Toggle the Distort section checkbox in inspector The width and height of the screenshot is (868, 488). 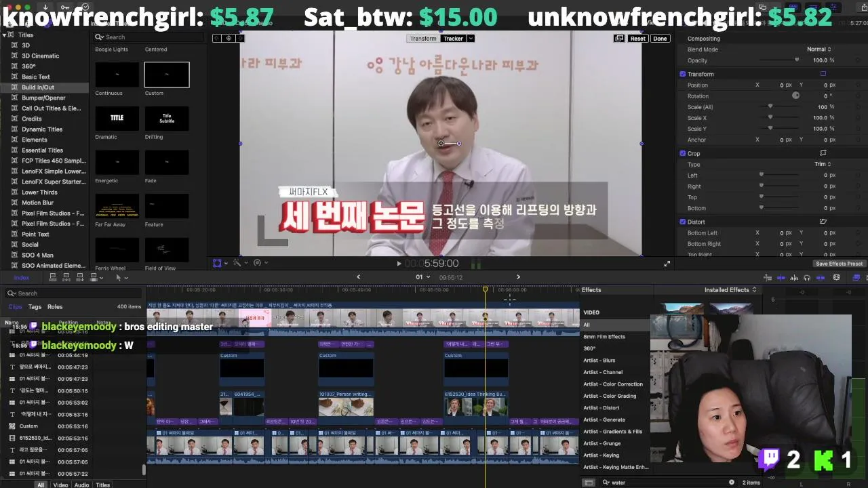pos(682,222)
